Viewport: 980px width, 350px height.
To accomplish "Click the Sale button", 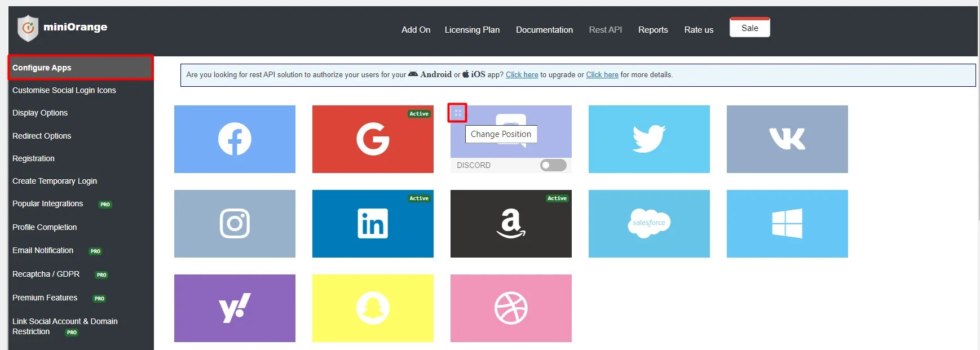I will 750,28.
